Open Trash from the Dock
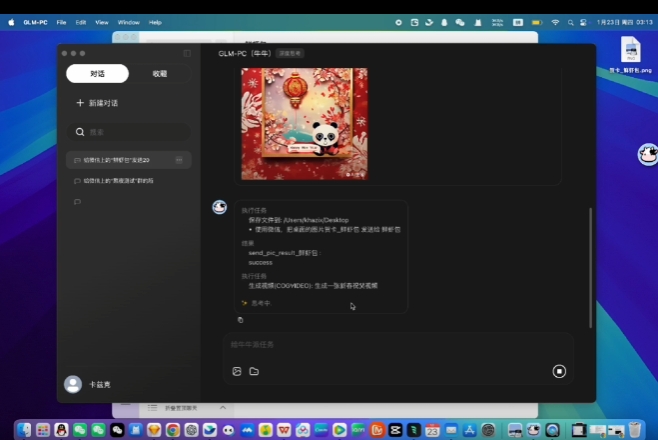658x440 pixels. (635, 430)
